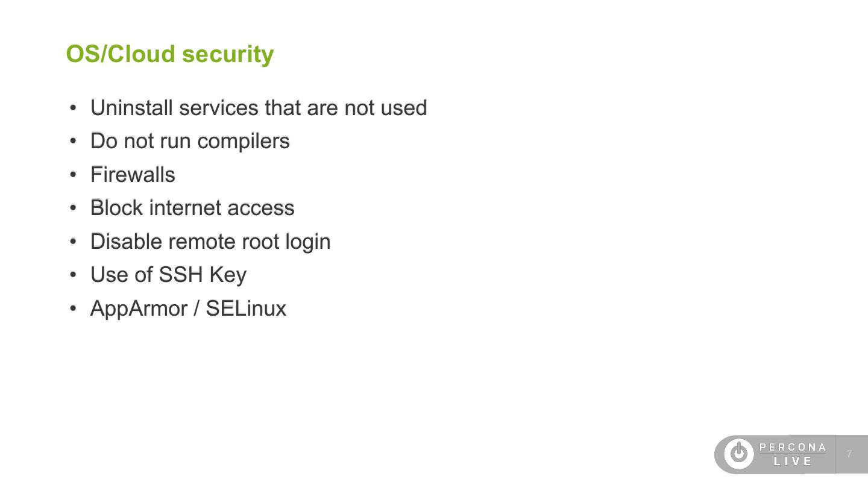Click the LIVE text in the logo
868x488 pixels.
coord(793,461)
